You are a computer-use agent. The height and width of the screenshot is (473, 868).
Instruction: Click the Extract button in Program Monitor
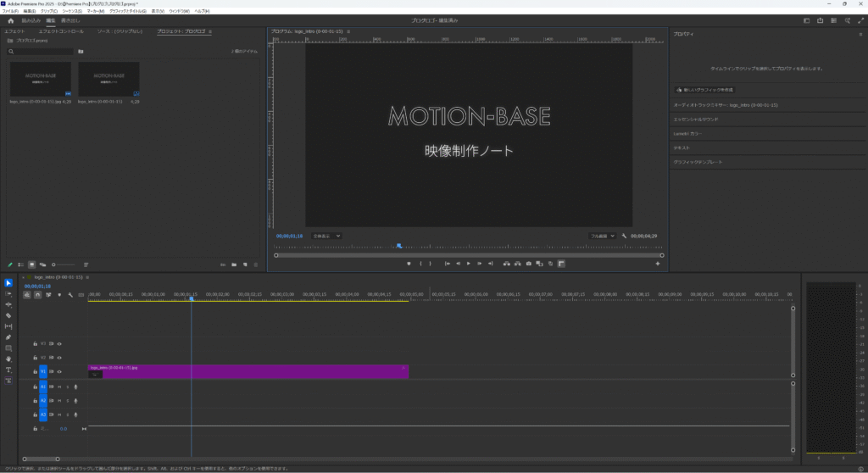click(518, 264)
